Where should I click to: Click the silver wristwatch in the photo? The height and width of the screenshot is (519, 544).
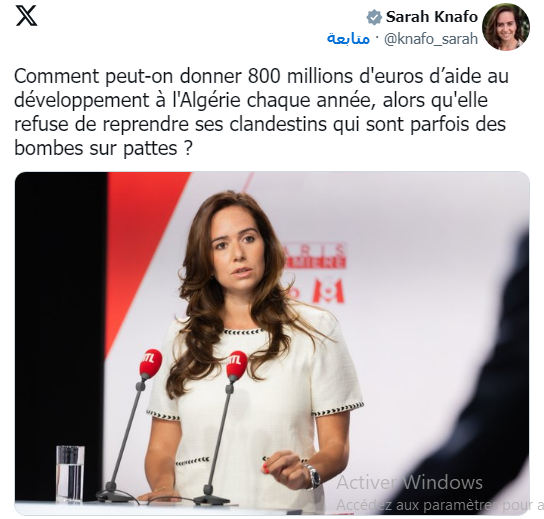point(313,476)
